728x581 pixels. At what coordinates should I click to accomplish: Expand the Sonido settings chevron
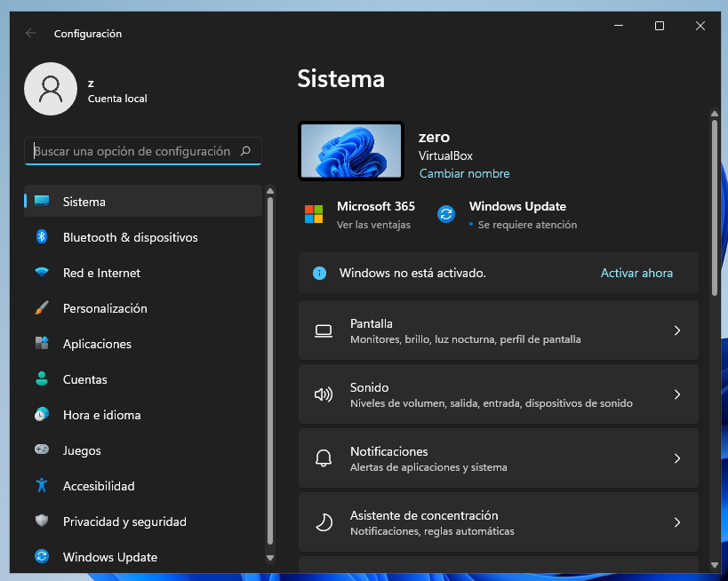tap(677, 394)
